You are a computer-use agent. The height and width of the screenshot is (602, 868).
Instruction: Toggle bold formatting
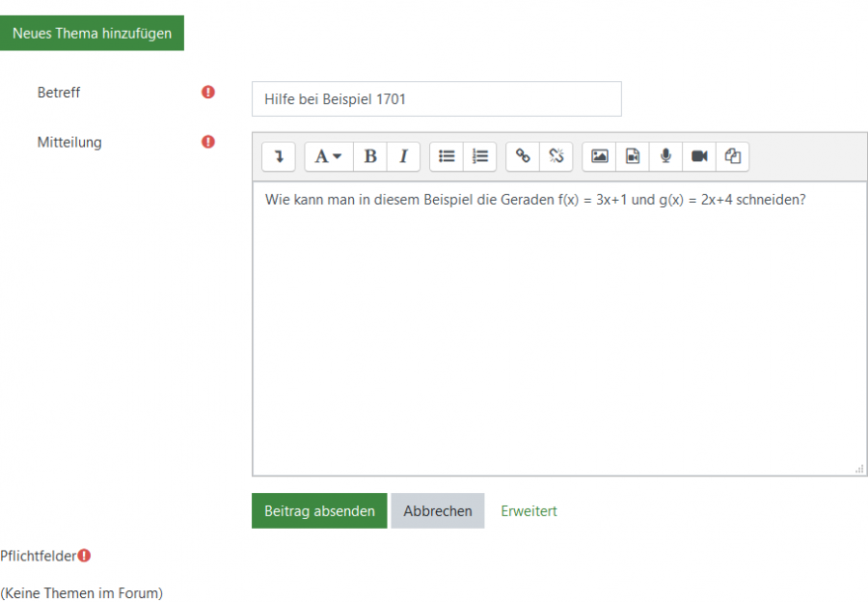click(x=370, y=156)
